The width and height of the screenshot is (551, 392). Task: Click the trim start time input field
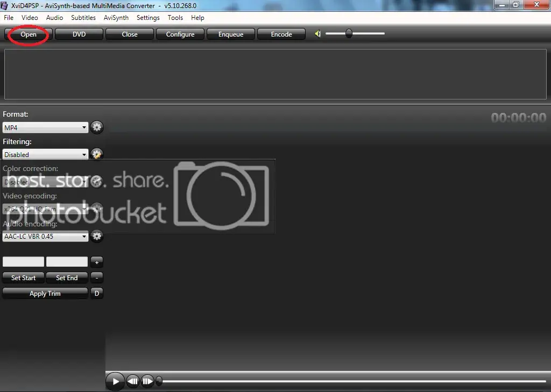tap(24, 262)
